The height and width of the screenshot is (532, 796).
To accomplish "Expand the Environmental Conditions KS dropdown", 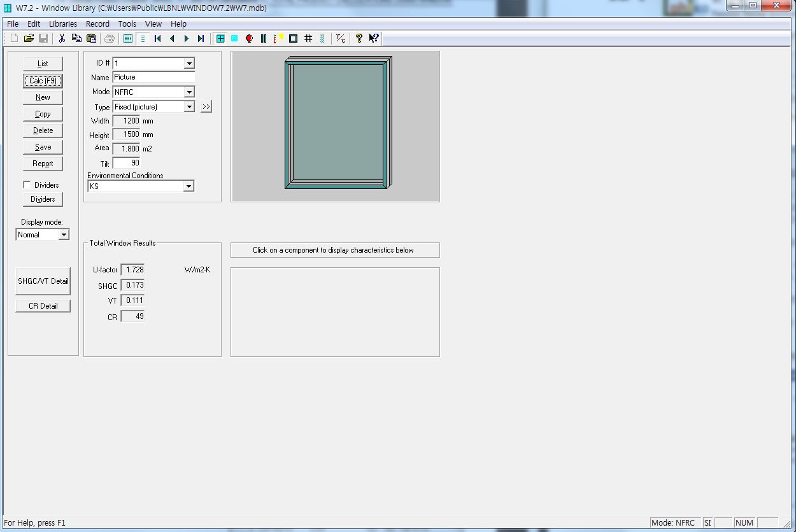I will coord(188,186).
